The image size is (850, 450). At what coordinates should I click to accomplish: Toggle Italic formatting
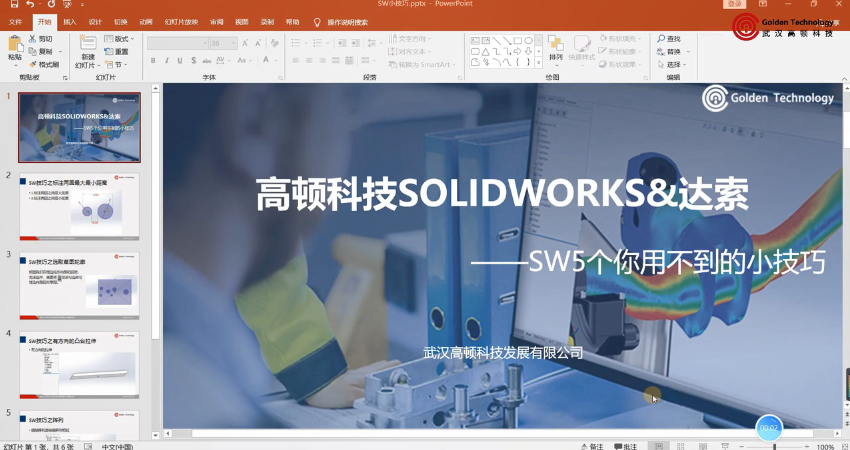(x=166, y=60)
